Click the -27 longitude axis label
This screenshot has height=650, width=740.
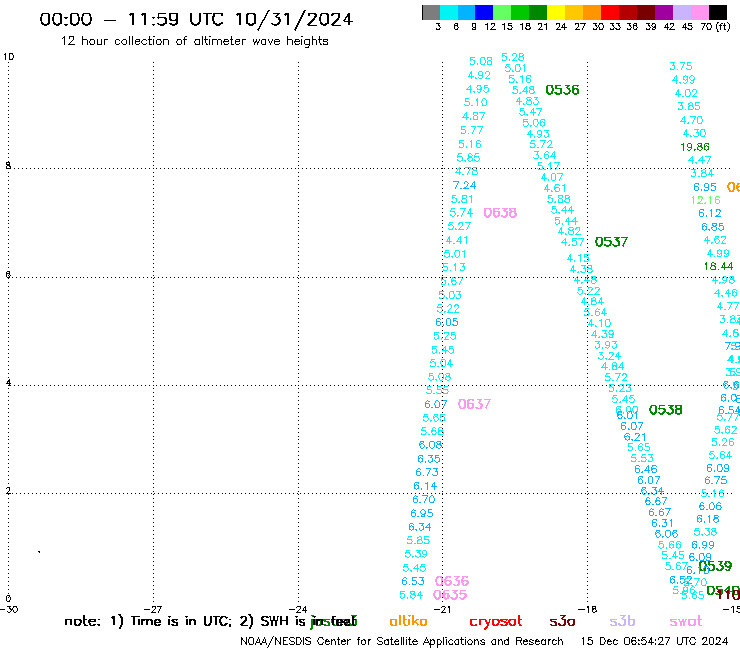pos(153,609)
